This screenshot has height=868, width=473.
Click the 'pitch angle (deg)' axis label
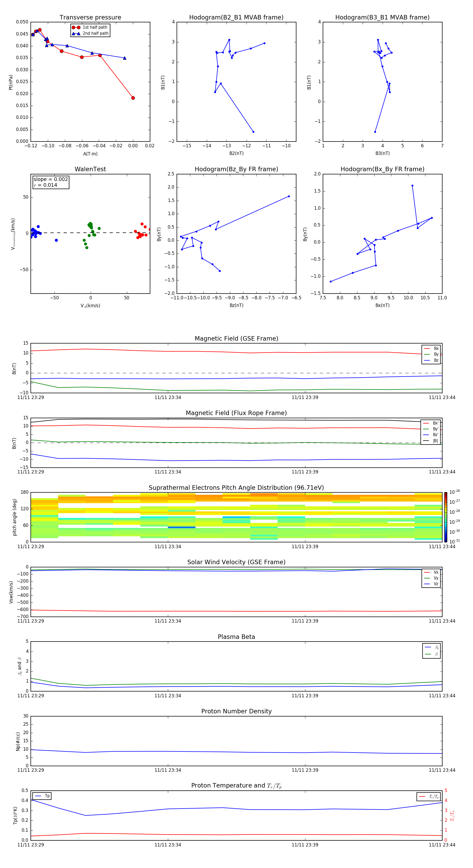point(14,517)
